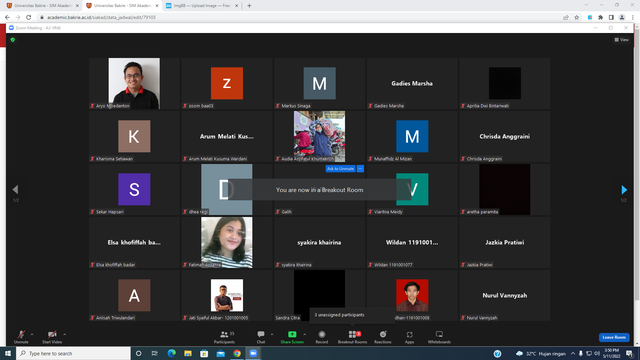The width and height of the screenshot is (640, 360).
Task: Click Chrome's back navigation arrow
Action: click(x=7, y=18)
